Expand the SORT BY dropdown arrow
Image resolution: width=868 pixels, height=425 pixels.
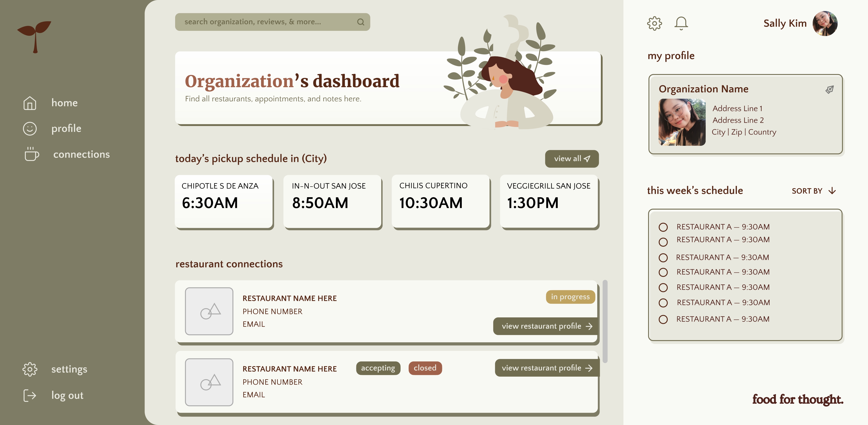point(832,191)
